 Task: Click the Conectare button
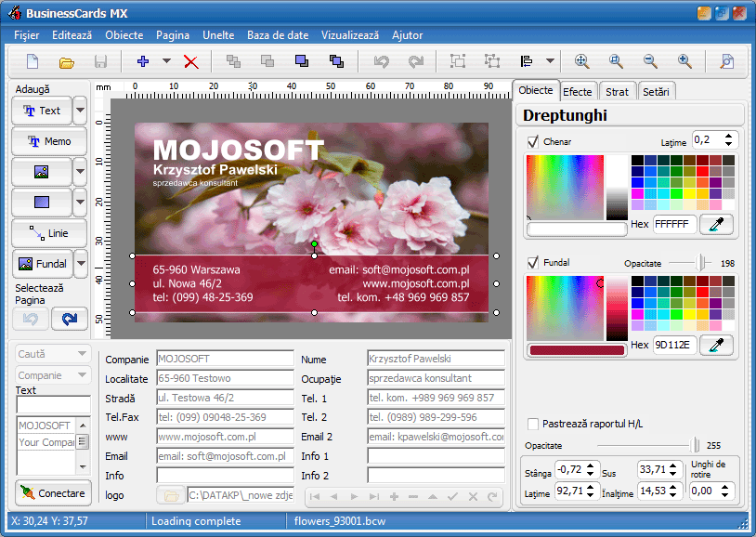coord(53,493)
